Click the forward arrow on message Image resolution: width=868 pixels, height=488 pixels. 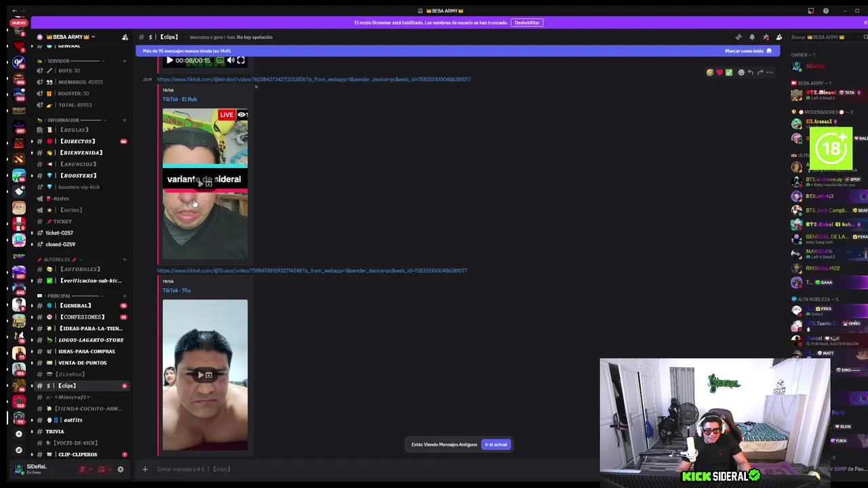click(x=760, y=73)
